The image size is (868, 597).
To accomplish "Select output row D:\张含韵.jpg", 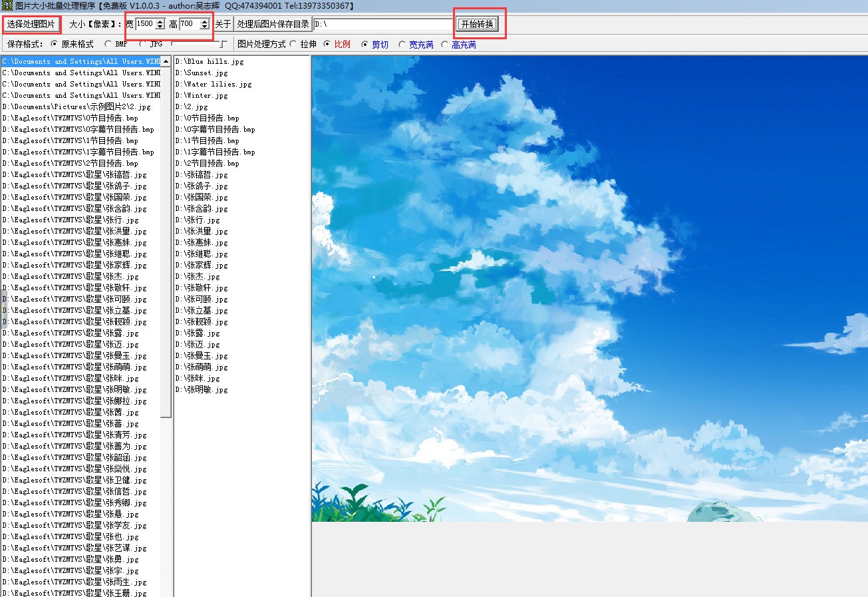I will click(242, 208).
